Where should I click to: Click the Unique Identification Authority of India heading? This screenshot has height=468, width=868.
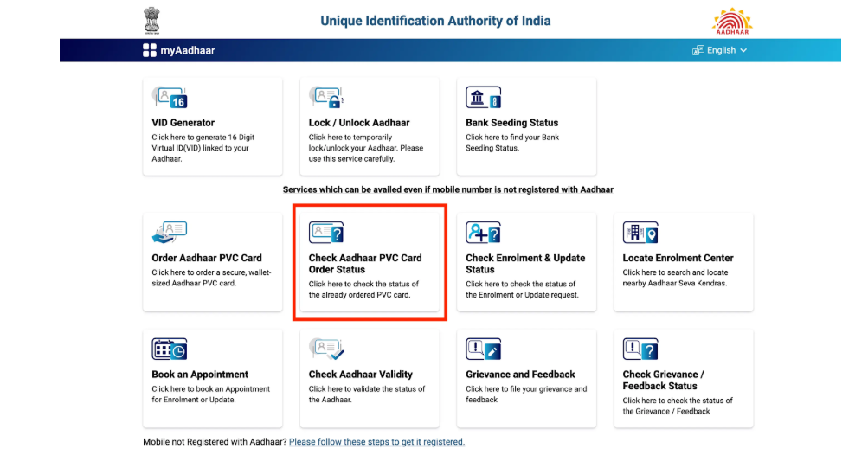point(435,21)
